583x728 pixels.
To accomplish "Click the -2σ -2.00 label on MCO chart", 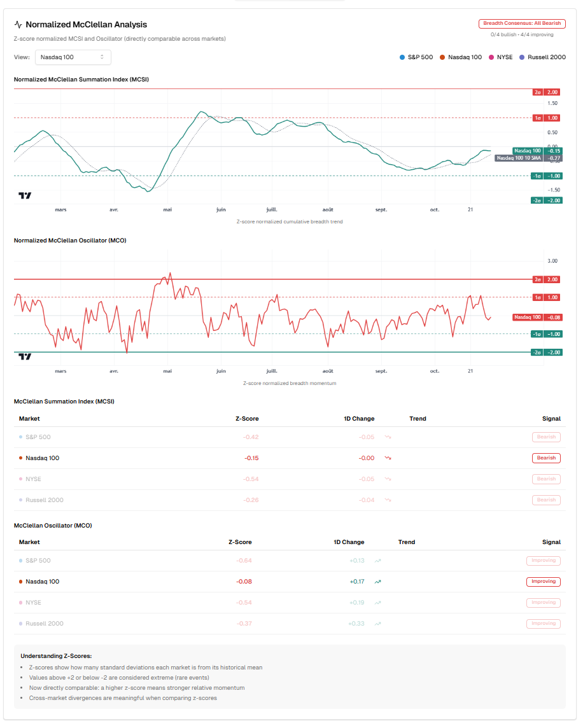I will click(546, 353).
